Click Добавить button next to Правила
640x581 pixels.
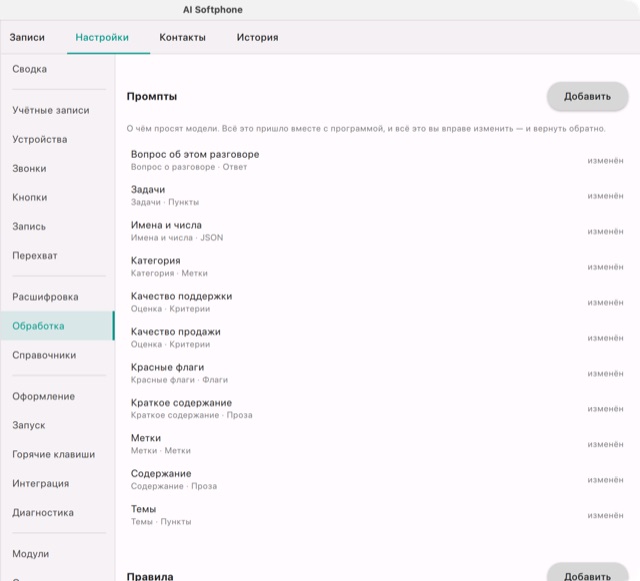(x=587, y=574)
